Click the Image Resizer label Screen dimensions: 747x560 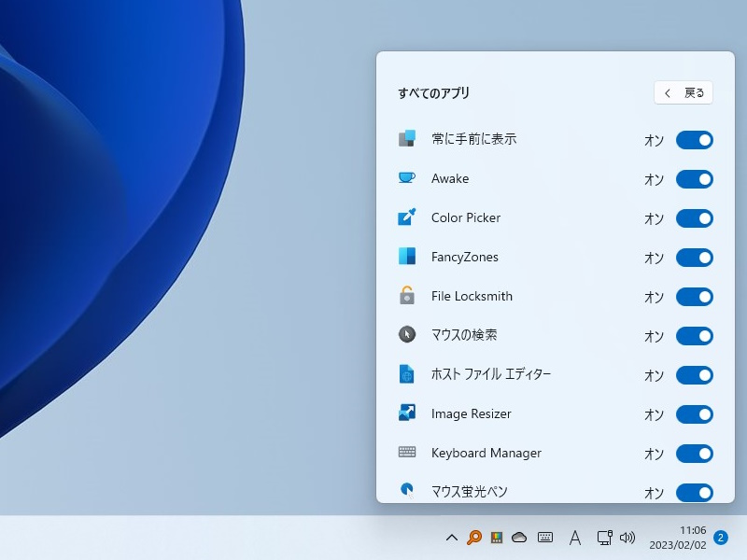point(472,413)
